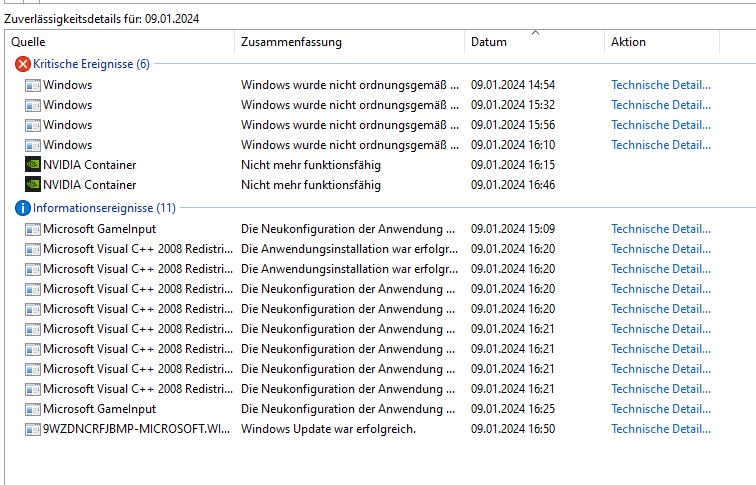The height and width of the screenshot is (485, 756).
Task: Click the date cell 09.01.2024 14:54
Action: 513,85
